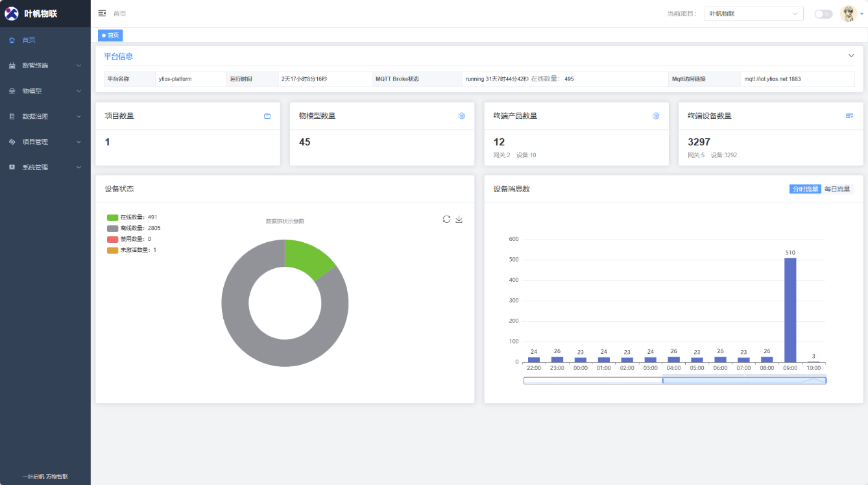Open the user avatar menu
The width and height of the screenshot is (868, 485).
point(849,14)
